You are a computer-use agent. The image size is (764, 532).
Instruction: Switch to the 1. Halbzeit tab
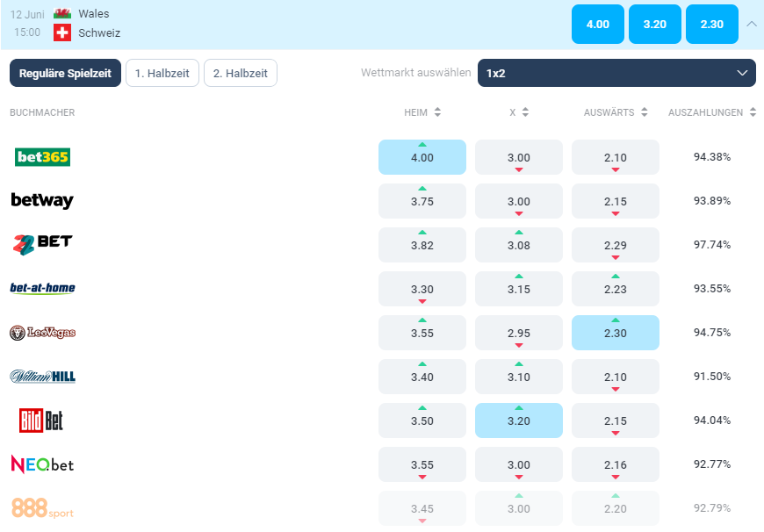pos(162,73)
